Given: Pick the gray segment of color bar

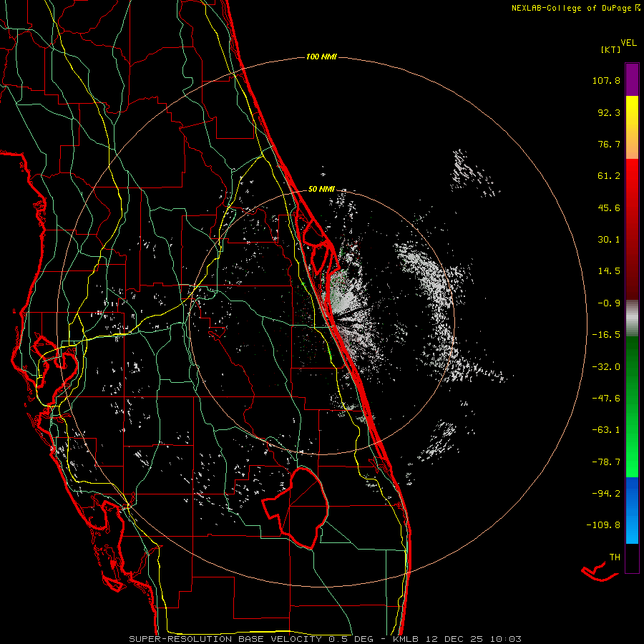Looking at the screenshot, I should (632, 318).
